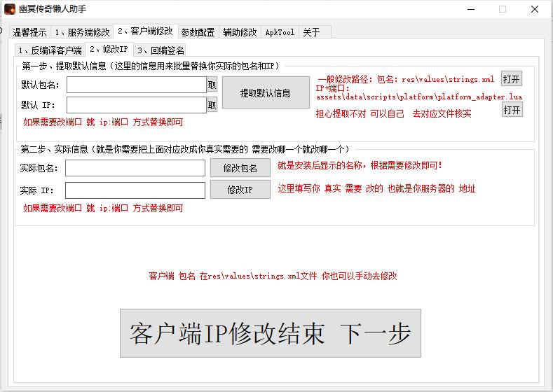Click the 修改包名 button

[x=240, y=168]
